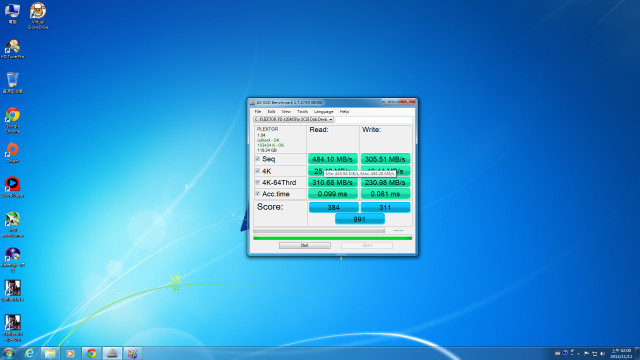
Task: Click the Action Center flag icon
Action: pos(587,353)
